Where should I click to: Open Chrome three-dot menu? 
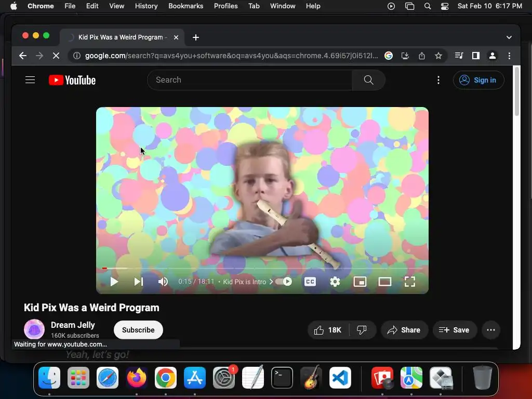pyautogui.click(x=509, y=56)
